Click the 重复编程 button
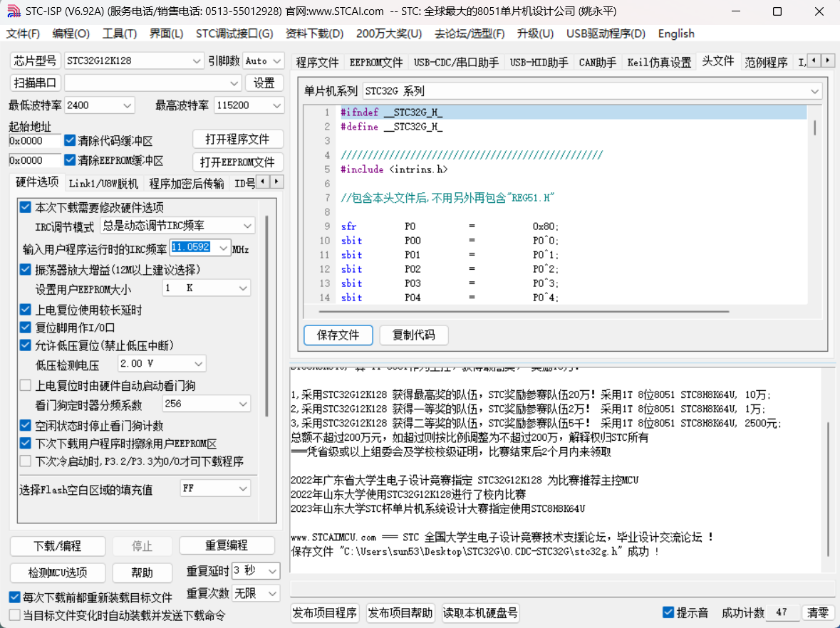 tap(227, 545)
